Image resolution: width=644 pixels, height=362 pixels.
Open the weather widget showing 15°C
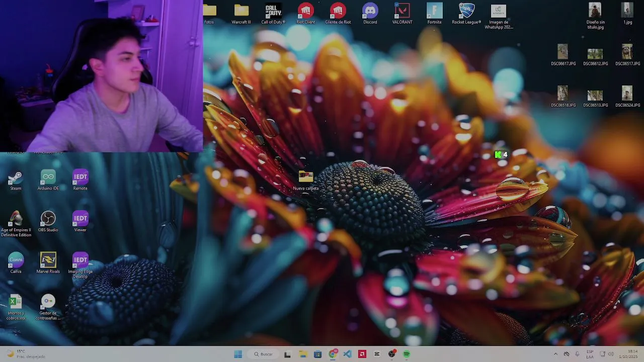point(25,354)
